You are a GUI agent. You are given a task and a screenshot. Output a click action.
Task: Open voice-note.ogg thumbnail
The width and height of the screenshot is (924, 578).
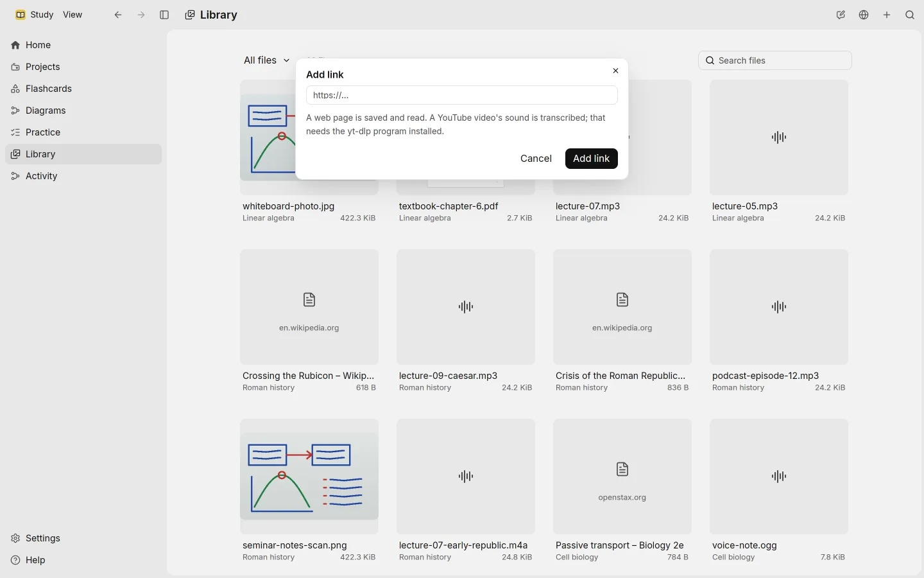[779, 477]
